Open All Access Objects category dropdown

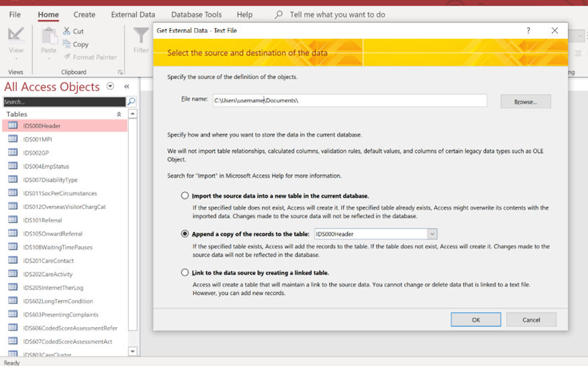pyautogui.click(x=110, y=86)
